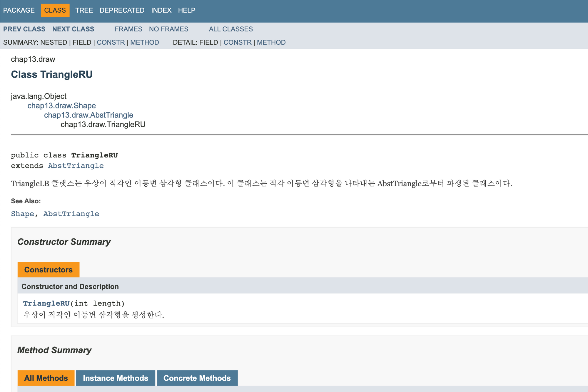Open the ALL CLASSES list
Screen dimensions: 588x392
point(230,29)
